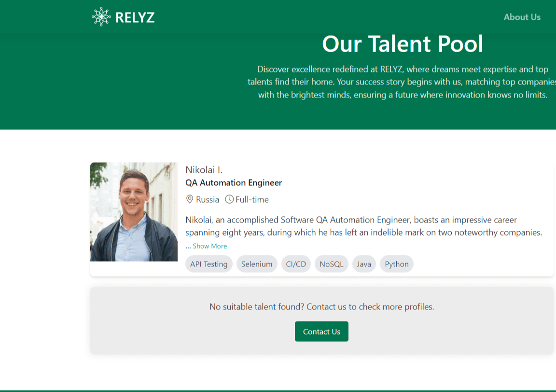Click the Java skill tag
Viewport: 556px width, 392px height.
pos(364,264)
